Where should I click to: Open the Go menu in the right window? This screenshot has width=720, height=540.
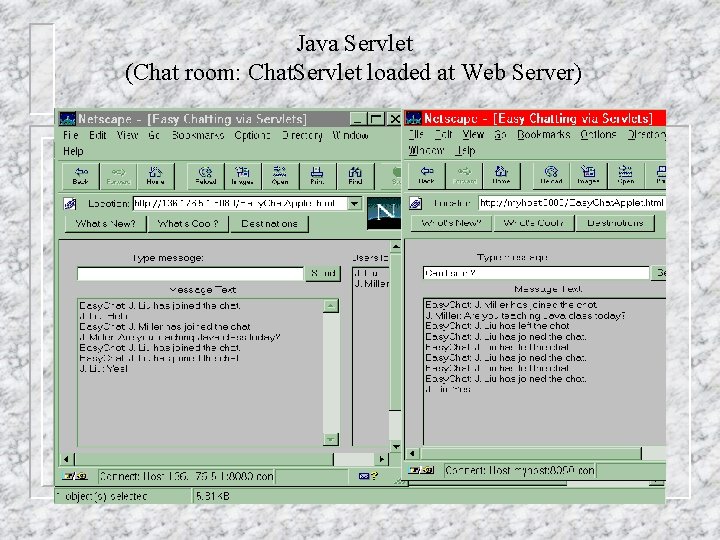coord(500,135)
